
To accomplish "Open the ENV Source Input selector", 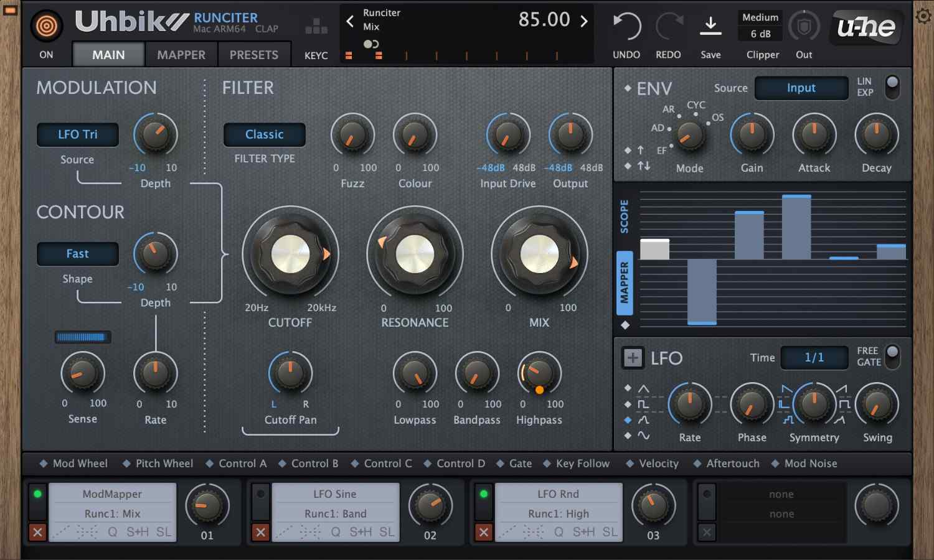I will tap(801, 88).
